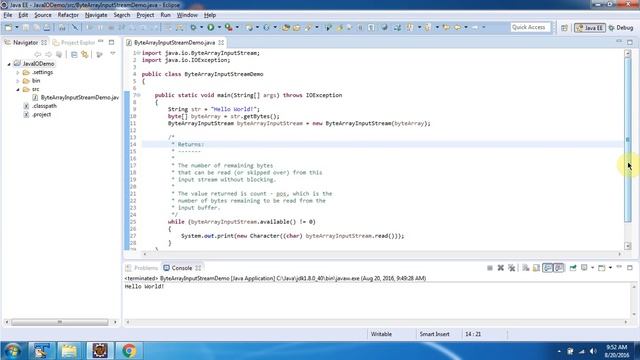Click the New file wizard icon
Image resolution: width=640 pixels, height=360 pixels.
pos(8,27)
